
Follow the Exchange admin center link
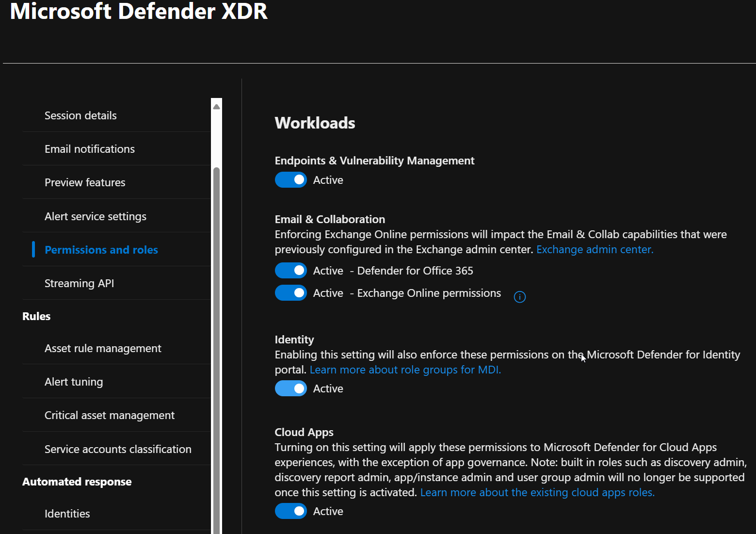click(x=595, y=249)
